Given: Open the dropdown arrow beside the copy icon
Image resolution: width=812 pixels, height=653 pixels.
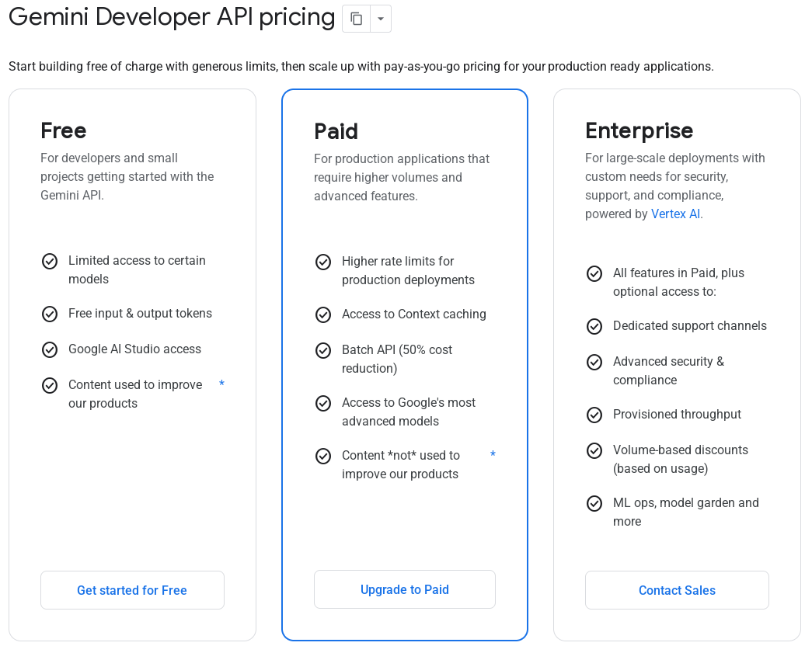Looking at the screenshot, I should click(x=381, y=19).
